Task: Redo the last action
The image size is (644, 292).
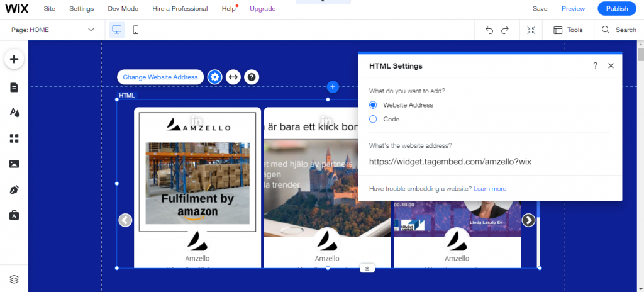Action: click(505, 30)
